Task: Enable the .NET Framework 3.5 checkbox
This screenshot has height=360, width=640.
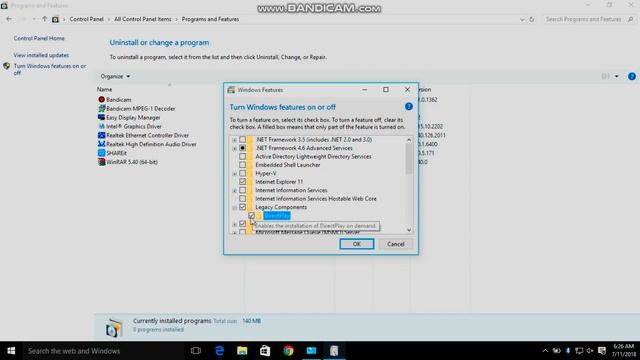Action: [x=242, y=140]
